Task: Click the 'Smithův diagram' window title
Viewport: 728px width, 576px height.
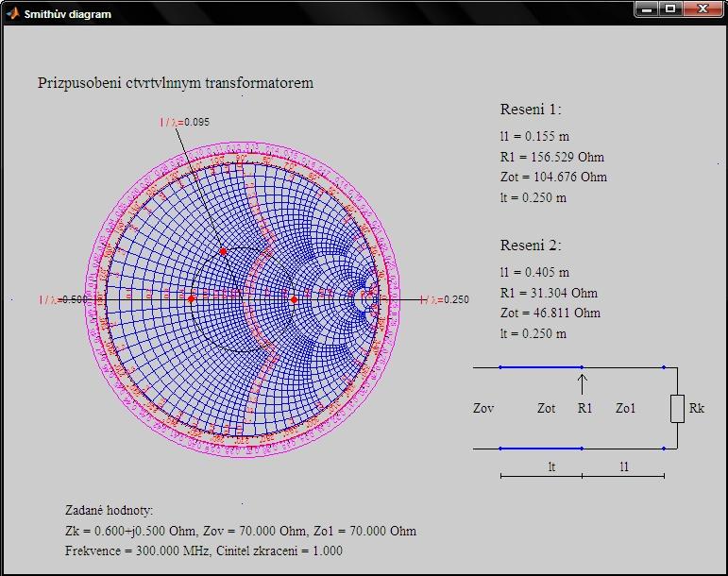Action: (x=68, y=14)
